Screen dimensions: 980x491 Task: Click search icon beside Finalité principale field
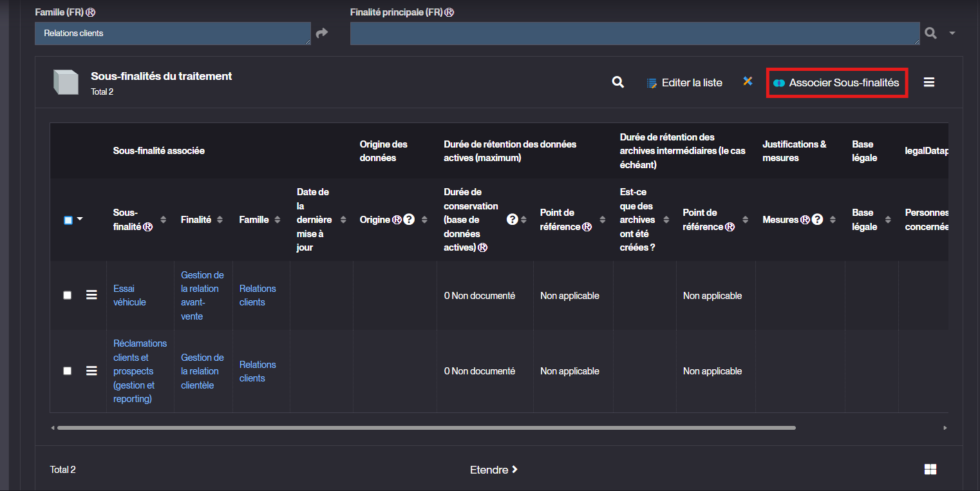tap(931, 33)
